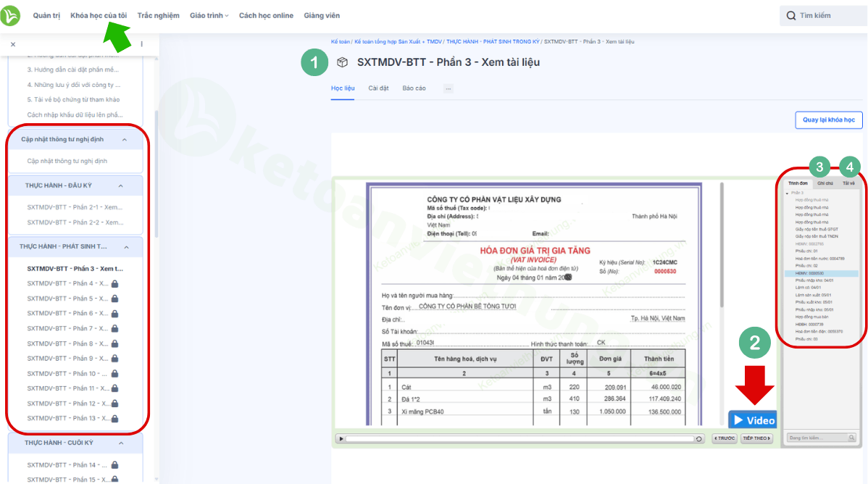Collapse the "THỰC HÀNH - CUỐI KỲ" section
The image size is (868, 484).
click(x=120, y=443)
